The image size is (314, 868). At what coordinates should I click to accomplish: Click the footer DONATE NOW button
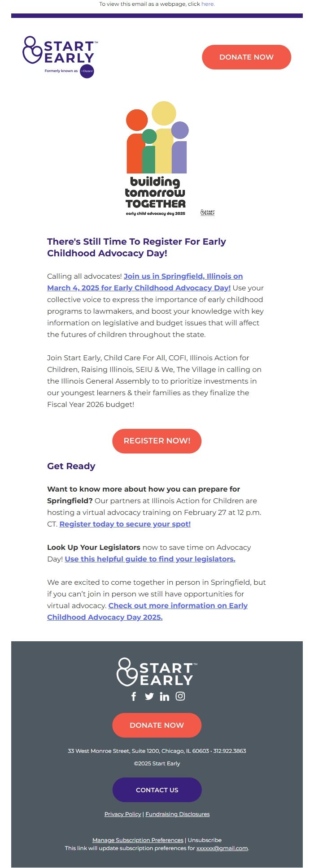157,725
